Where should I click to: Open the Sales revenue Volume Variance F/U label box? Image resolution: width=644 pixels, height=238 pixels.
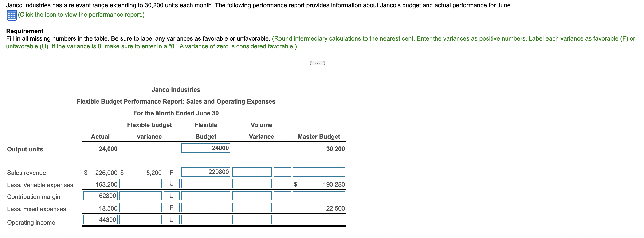click(x=282, y=172)
